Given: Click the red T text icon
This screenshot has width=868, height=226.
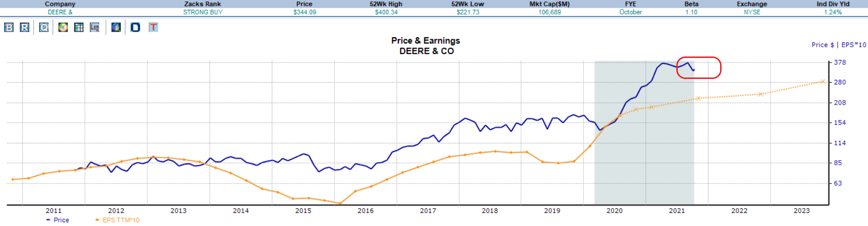Looking at the screenshot, I should 153,28.
